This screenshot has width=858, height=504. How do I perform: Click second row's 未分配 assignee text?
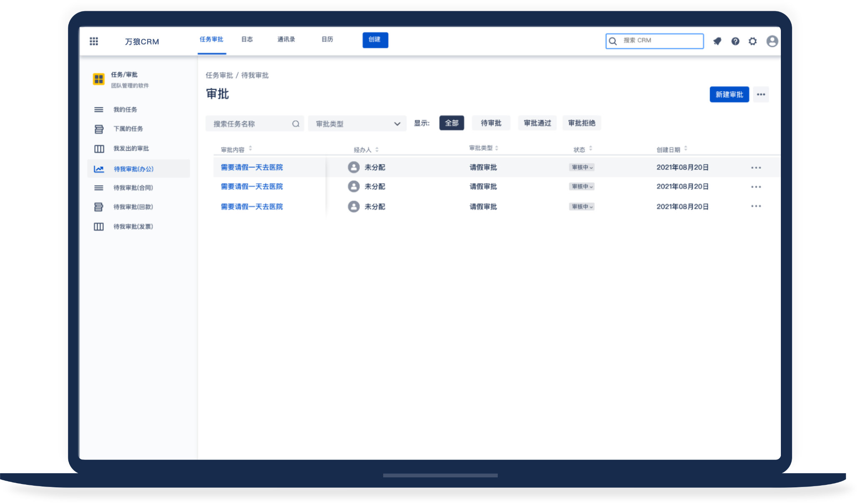pos(375,186)
